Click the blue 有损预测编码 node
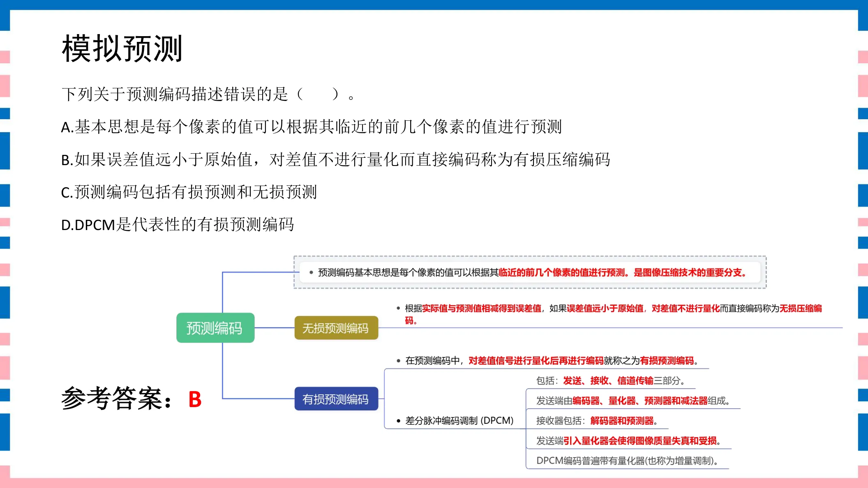Image resolution: width=868 pixels, height=488 pixels. tap(336, 399)
